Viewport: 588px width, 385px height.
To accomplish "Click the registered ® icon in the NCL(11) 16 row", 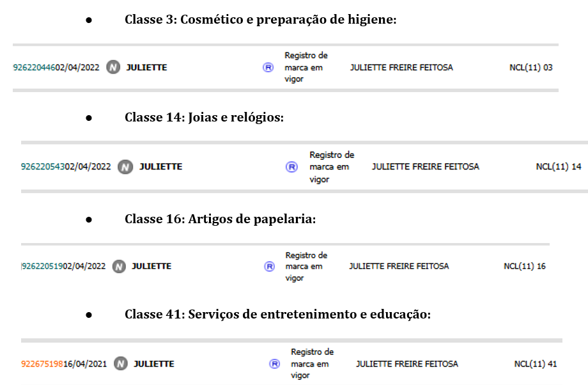I will [x=270, y=266].
